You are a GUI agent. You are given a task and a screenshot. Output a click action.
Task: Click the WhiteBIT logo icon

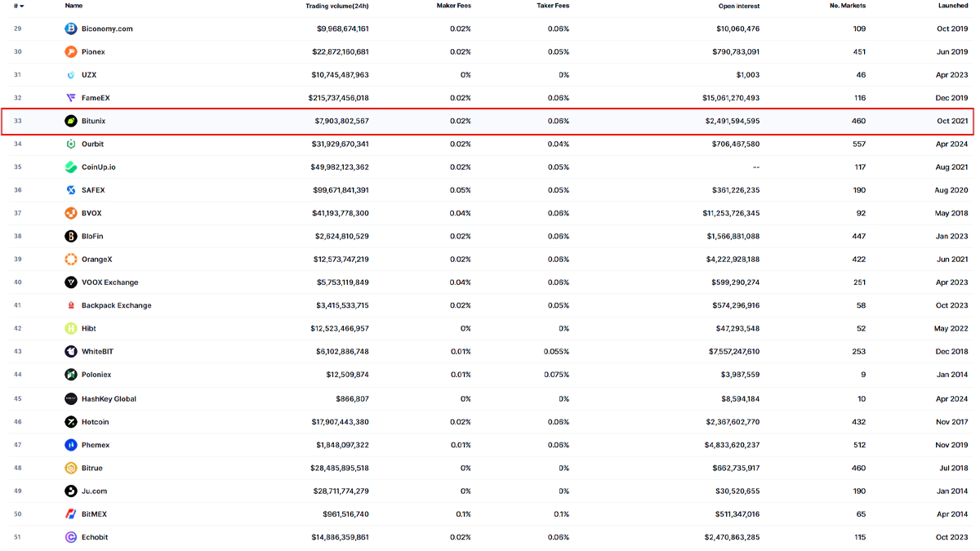(71, 352)
